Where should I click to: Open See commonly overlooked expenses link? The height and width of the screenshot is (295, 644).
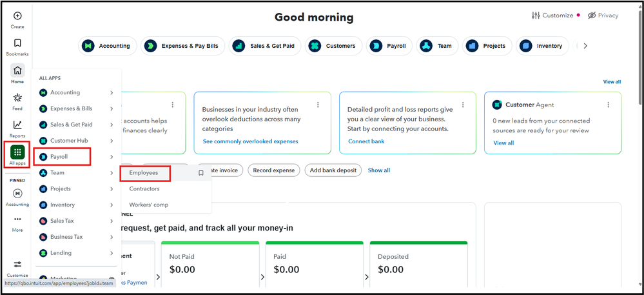coord(250,141)
